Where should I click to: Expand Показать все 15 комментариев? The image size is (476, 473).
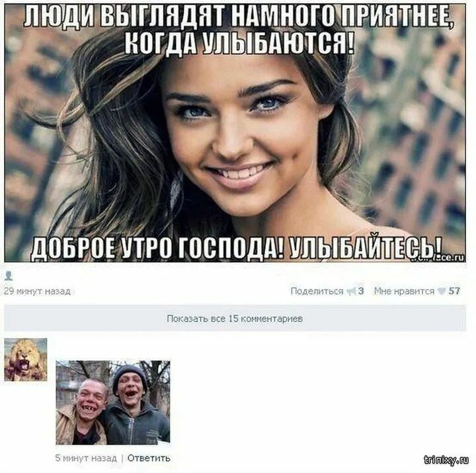[235, 318]
